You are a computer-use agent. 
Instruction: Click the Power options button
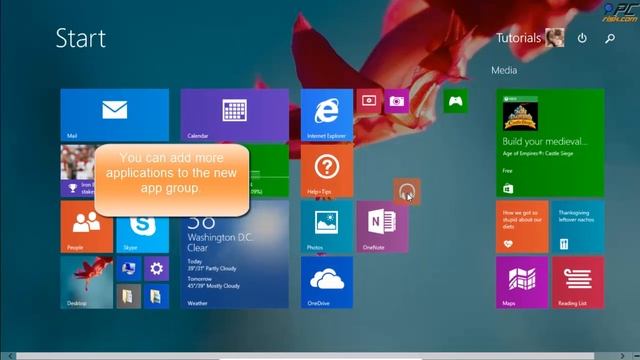[x=582, y=38]
